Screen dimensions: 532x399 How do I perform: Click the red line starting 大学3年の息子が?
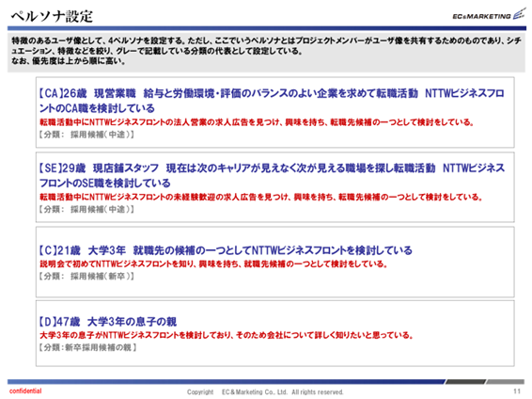[227, 335]
